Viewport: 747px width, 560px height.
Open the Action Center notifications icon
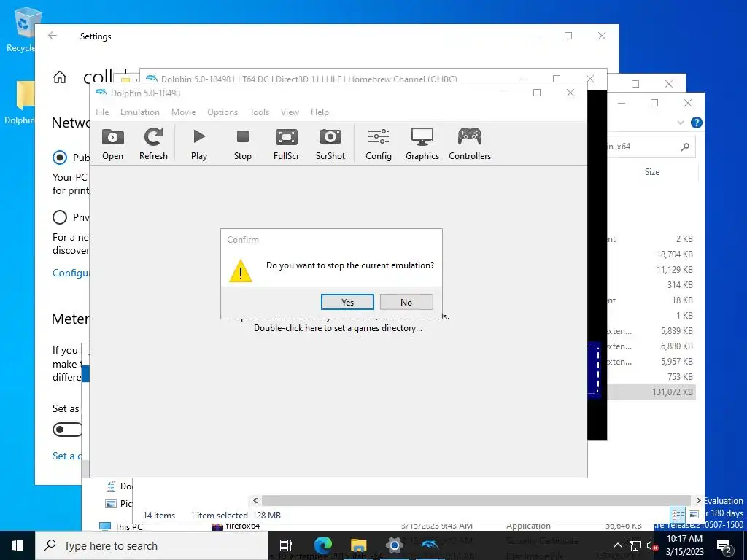click(724, 545)
